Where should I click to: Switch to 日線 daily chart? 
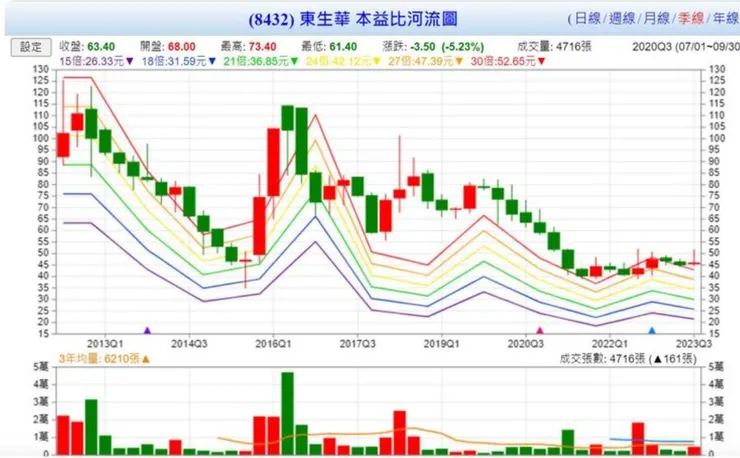(588, 19)
